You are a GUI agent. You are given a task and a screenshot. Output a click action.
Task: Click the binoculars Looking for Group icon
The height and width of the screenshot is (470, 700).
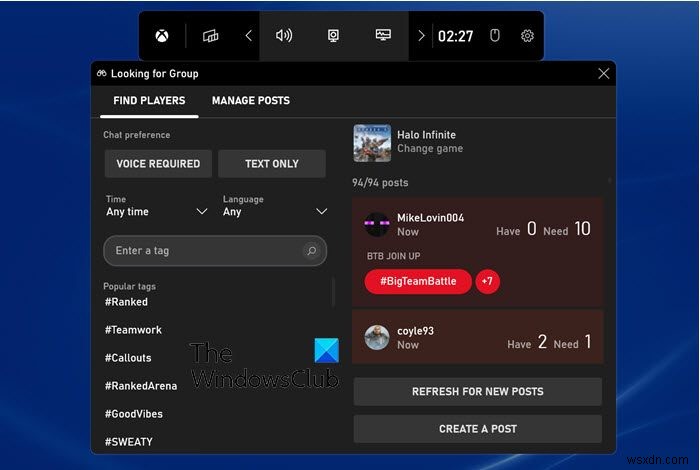(x=102, y=73)
